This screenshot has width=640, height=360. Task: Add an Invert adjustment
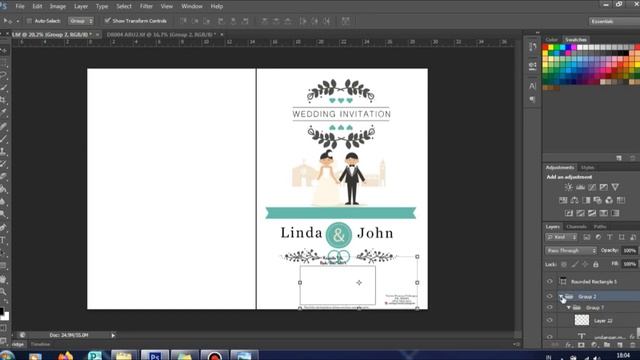click(x=569, y=213)
